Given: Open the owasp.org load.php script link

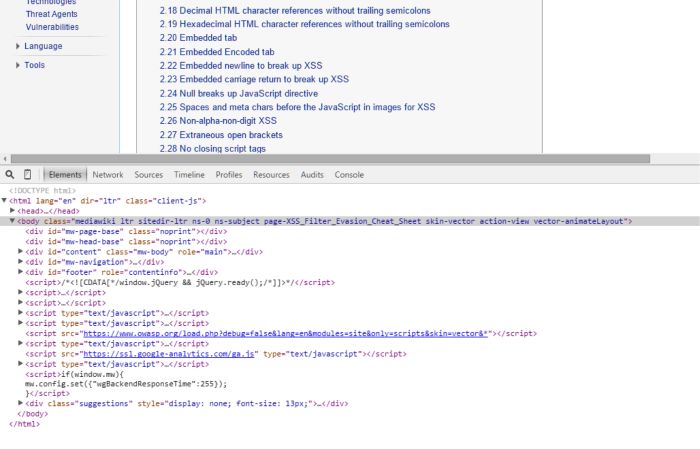Looking at the screenshot, I should 285,333.
